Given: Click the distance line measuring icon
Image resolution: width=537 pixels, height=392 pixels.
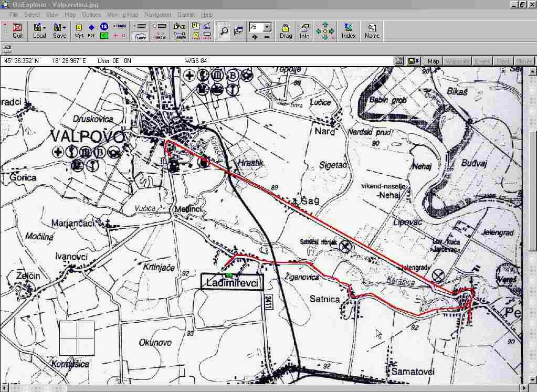Looking at the screenshot, I should pyautogui.click(x=207, y=26).
